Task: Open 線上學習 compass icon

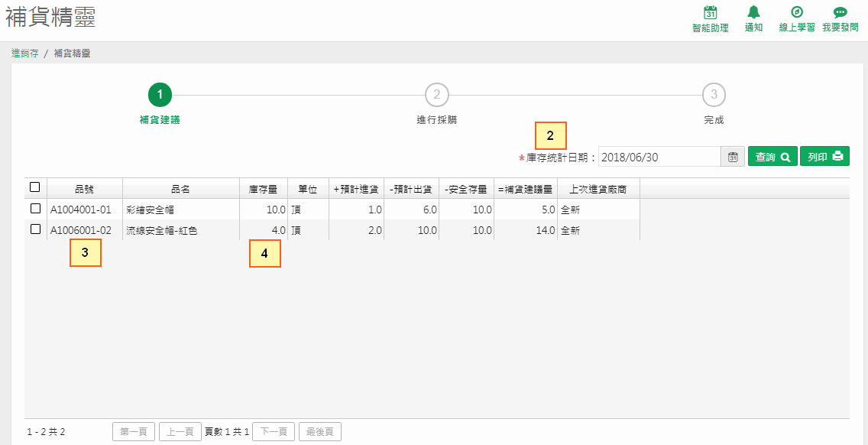Action: 797,12
